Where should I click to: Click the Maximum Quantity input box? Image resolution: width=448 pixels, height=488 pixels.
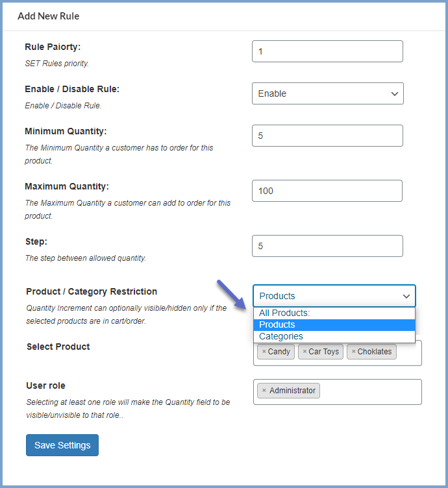327,191
